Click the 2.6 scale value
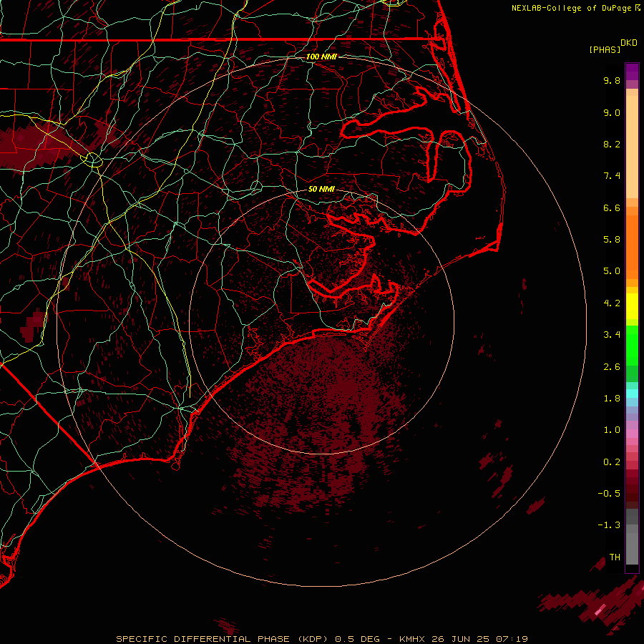This screenshot has width=644, height=644. (x=612, y=367)
